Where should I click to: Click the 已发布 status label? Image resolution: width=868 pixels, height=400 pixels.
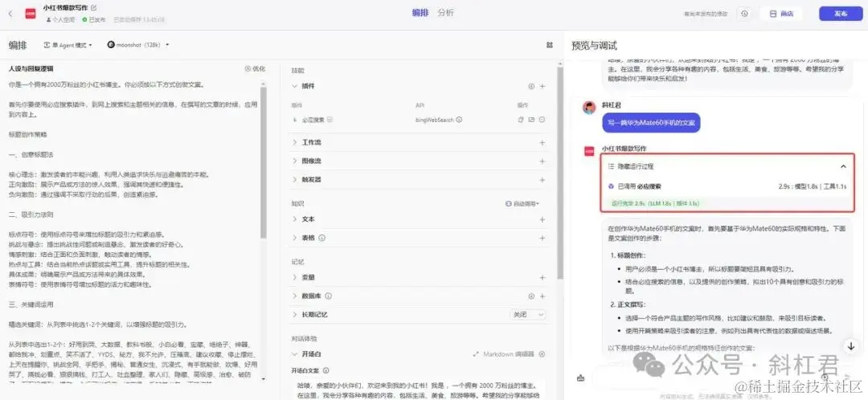coord(94,19)
